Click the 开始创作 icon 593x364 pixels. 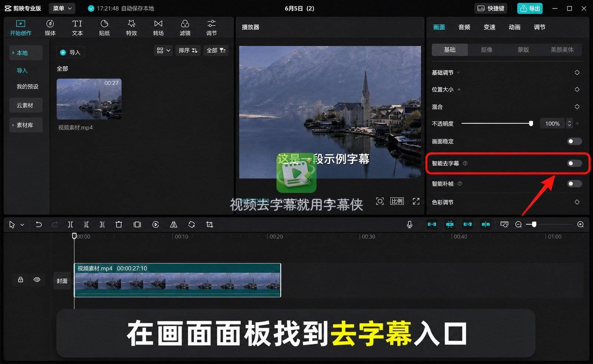[21, 24]
